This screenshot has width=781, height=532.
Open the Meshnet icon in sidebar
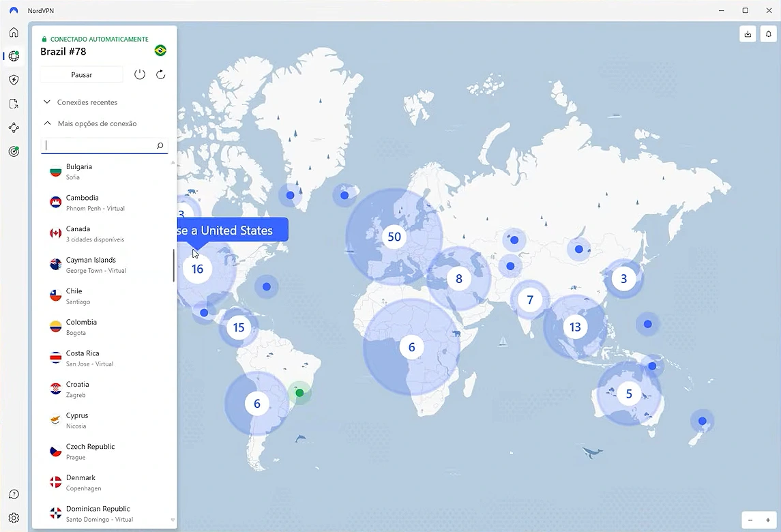pyautogui.click(x=14, y=128)
